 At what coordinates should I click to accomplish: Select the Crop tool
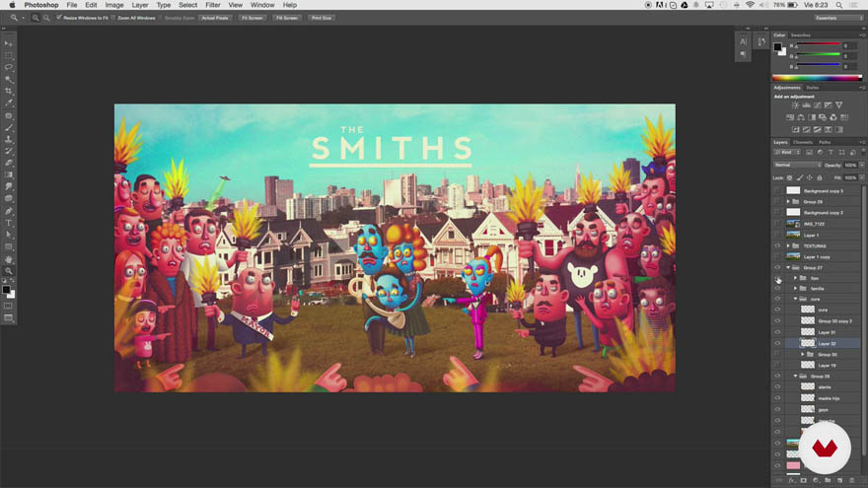(8, 91)
